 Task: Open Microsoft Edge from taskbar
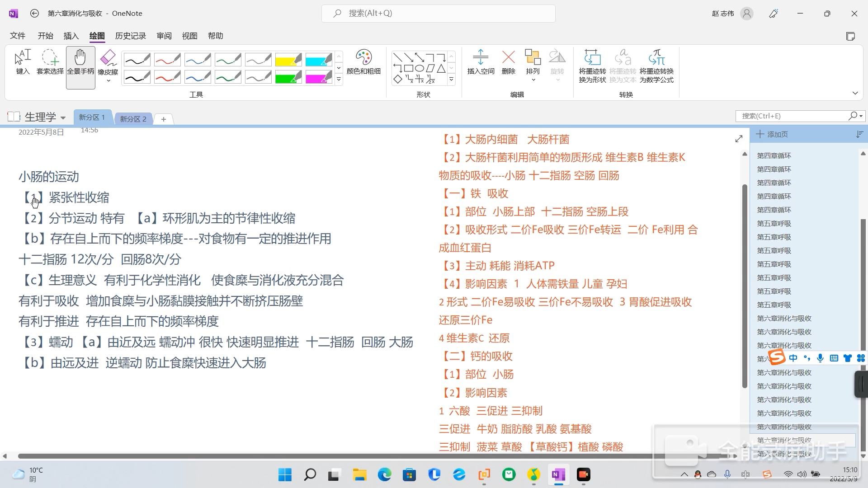click(385, 474)
